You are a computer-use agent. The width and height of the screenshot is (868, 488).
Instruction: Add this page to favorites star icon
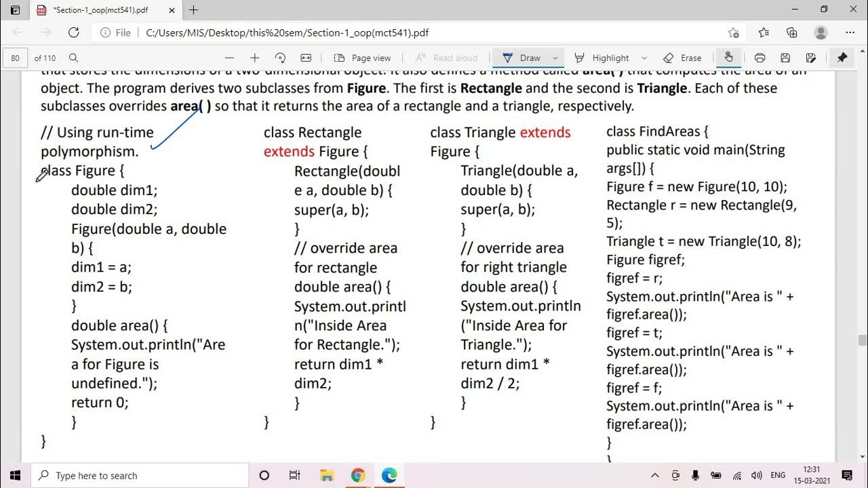click(x=733, y=33)
